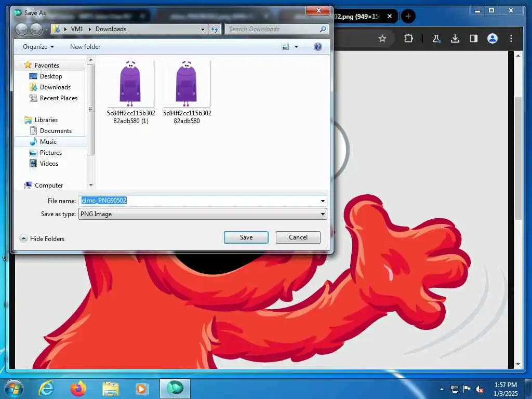Click the Save button
The height and width of the screenshot is (399, 532).
[246, 237]
